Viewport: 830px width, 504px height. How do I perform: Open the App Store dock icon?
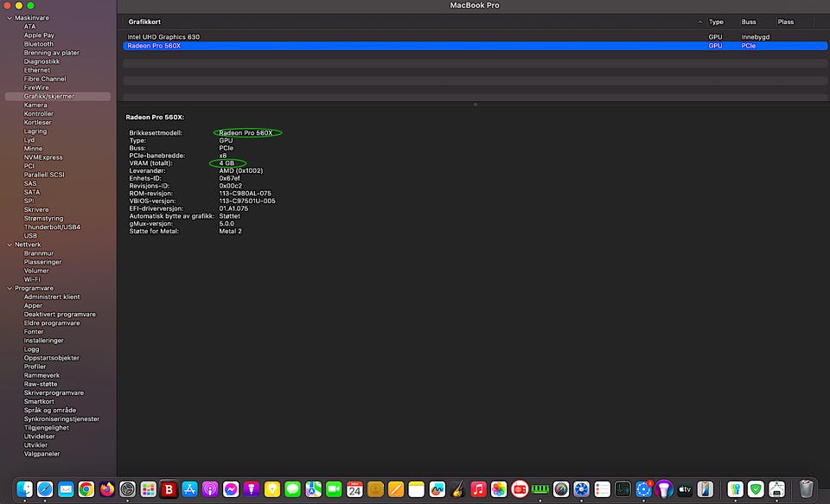tap(189, 488)
